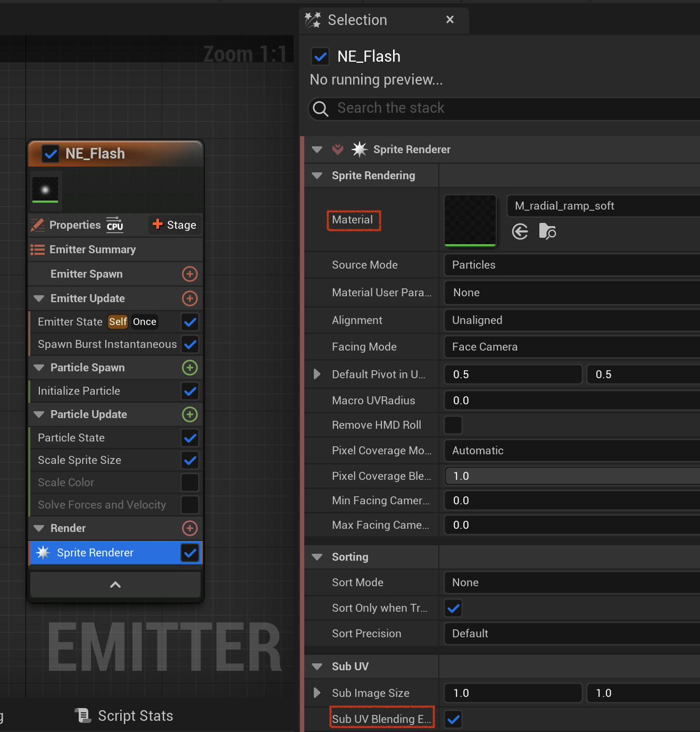Disable the Emitter State module

(x=190, y=322)
